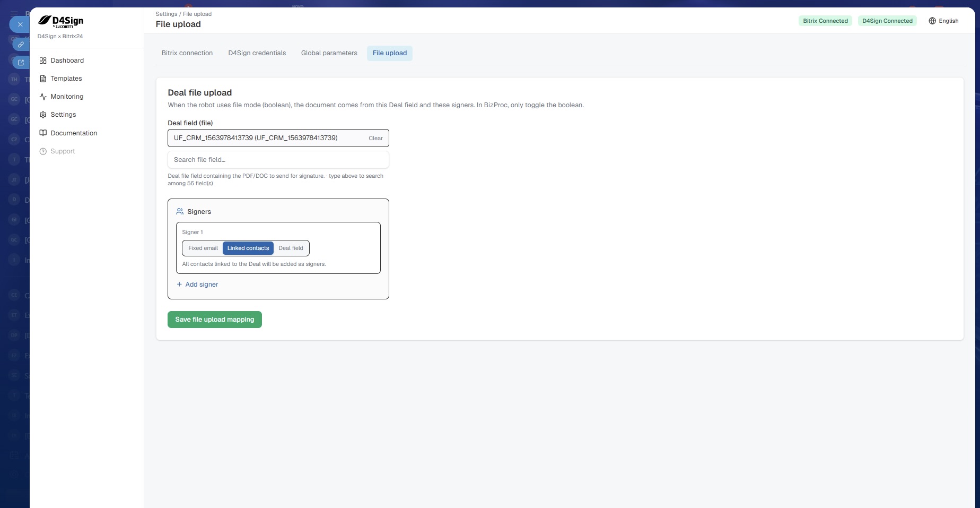Choose Fixed email for Signer 1
This screenshot has width=980, height=508.
203,248
